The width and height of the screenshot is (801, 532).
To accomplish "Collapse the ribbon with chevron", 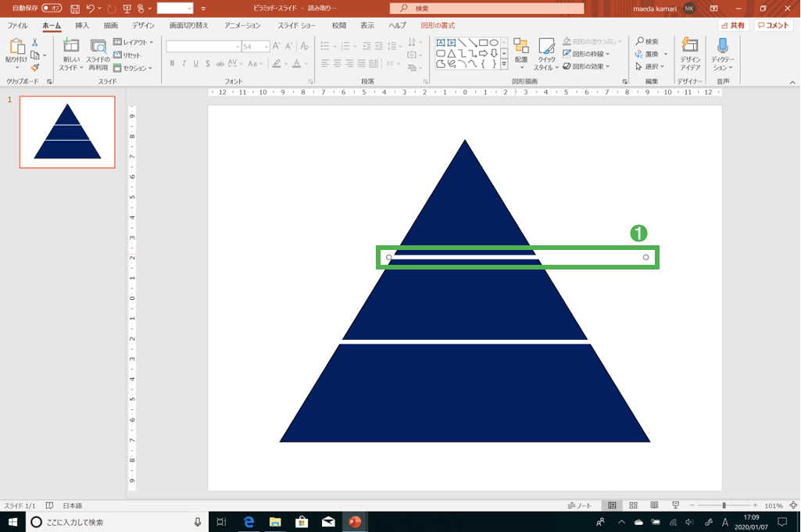I will [792, 82].
